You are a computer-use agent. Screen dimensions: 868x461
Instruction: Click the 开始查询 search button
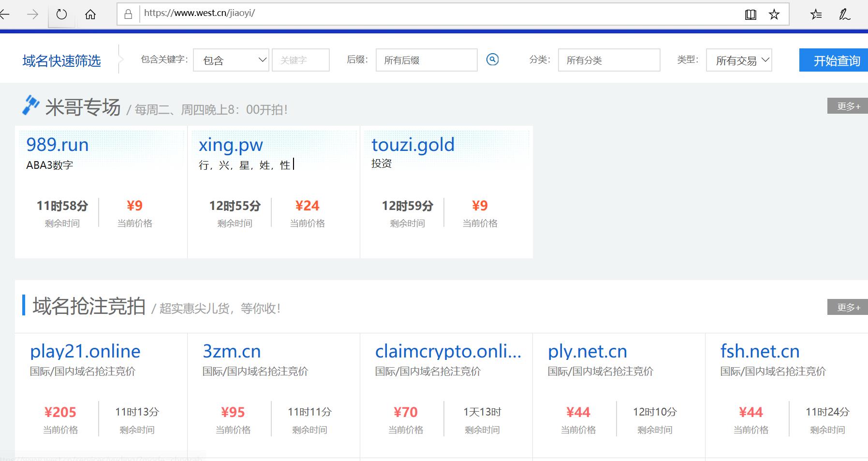point(834,60)
